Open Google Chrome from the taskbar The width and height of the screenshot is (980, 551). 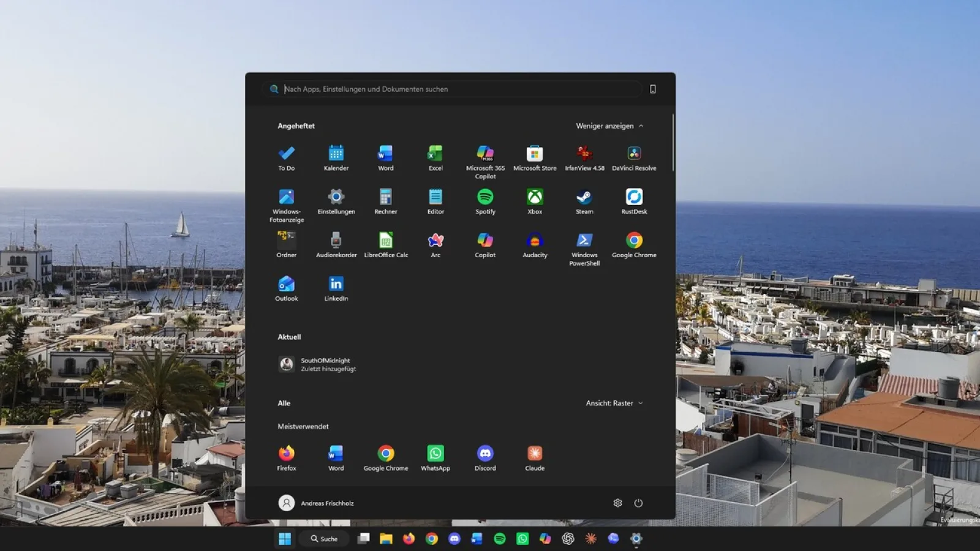click(432, 539)
